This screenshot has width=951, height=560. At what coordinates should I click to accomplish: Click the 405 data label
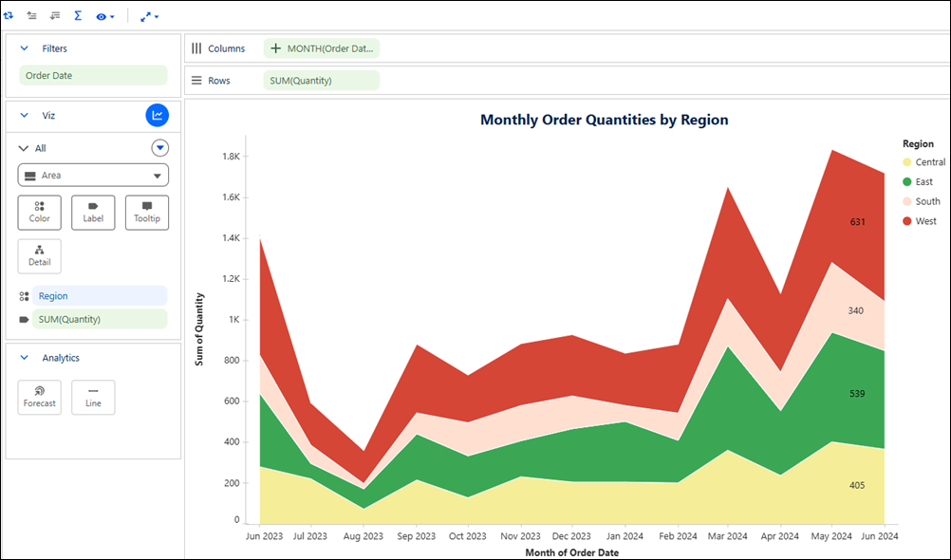pyautogui.click(x=857, y=485)
